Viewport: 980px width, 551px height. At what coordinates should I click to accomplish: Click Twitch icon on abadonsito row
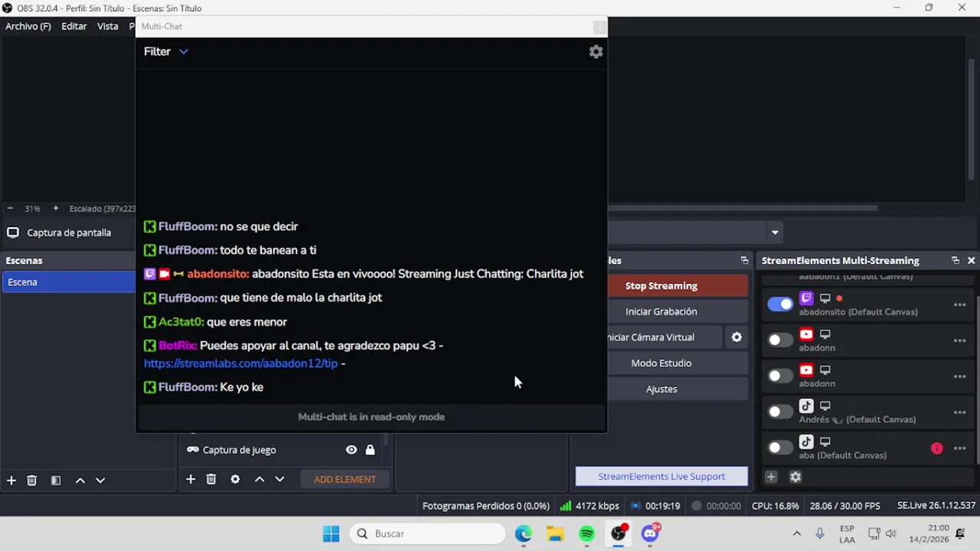pyautogui.click(x=806, y=298)
